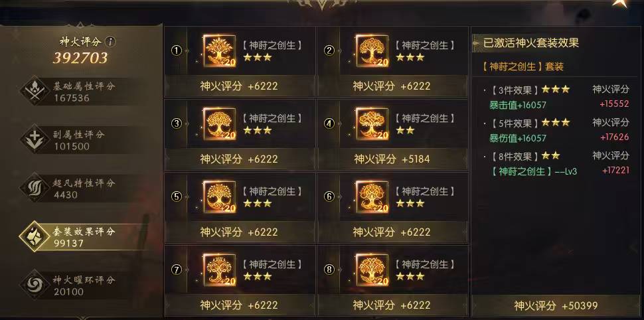Expand the 已激活神火套装效果 header arrow
This screenshot has width=644, height=320.
477,42
